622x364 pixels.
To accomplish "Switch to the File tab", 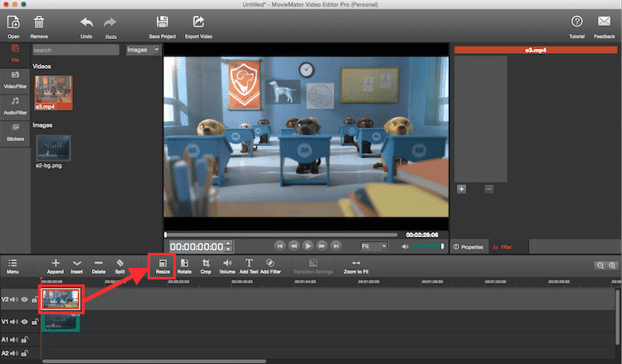I will 15,54.
